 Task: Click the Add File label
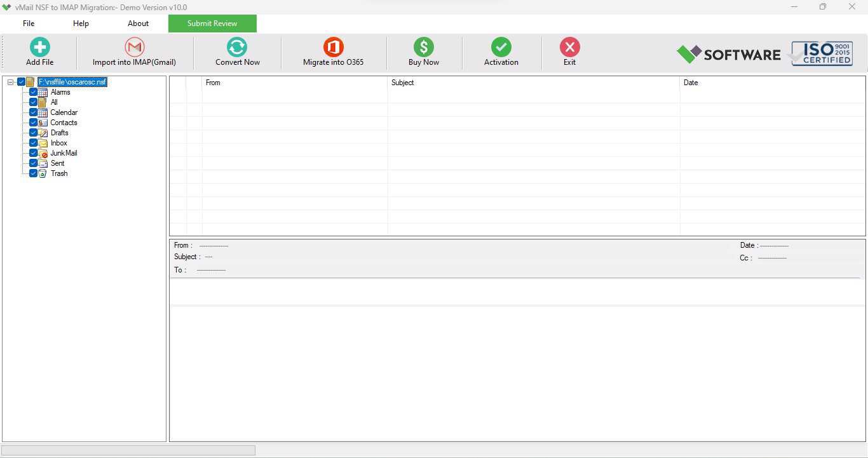click(x=40, y=62)
